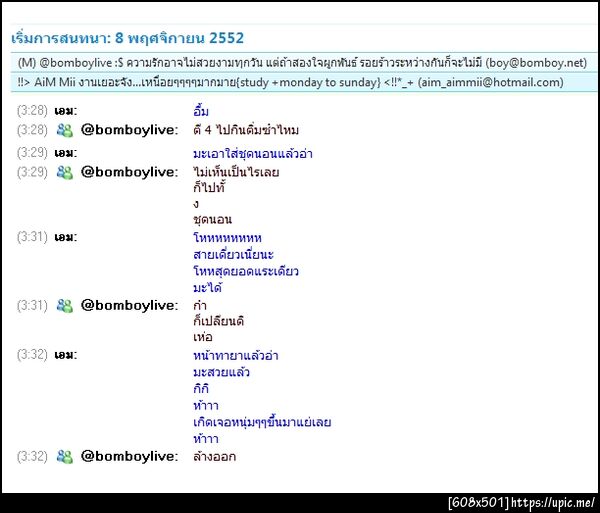Click the message 'โหหหหหหหห'
The height and width of the screenshot is (513, 600).
pyautogui.click(x=227, y=238)
